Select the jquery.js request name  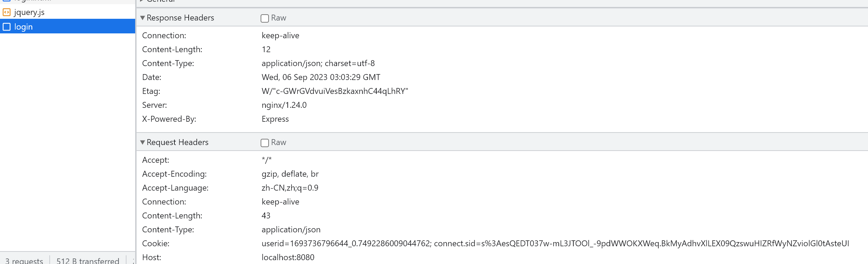(29, 13)
